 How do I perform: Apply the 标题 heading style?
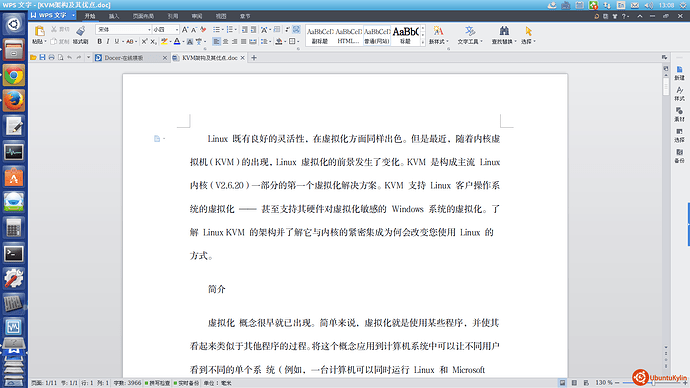click(405, 35)
